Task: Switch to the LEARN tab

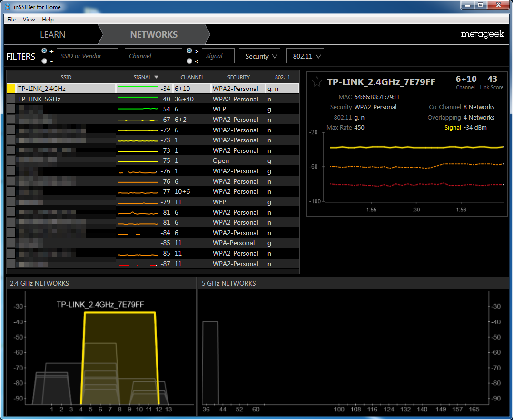Action: pyautogui.click(x=52, y=35)
